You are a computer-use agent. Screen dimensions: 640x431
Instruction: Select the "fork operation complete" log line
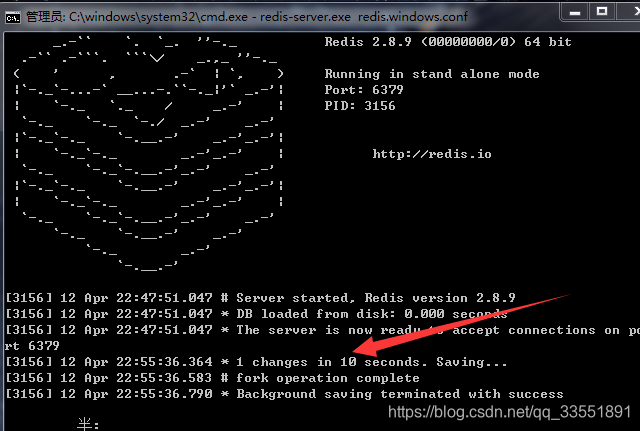pyautogui.click(x=212, y=378)
